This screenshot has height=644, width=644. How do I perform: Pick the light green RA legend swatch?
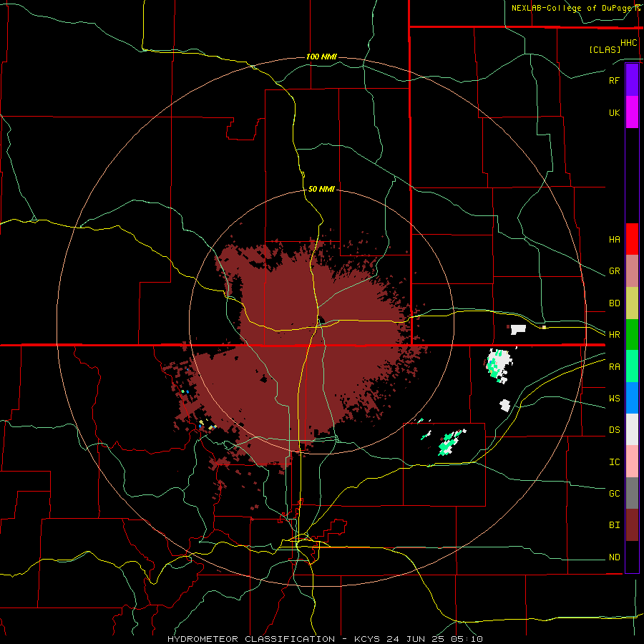pos(632,366)
